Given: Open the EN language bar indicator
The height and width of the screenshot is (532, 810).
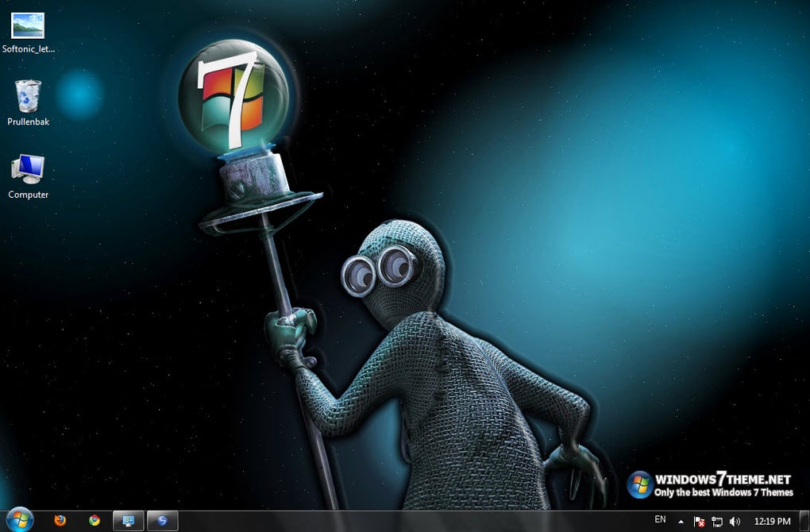Looking at the screenshot, I should [x=660, y=519].
